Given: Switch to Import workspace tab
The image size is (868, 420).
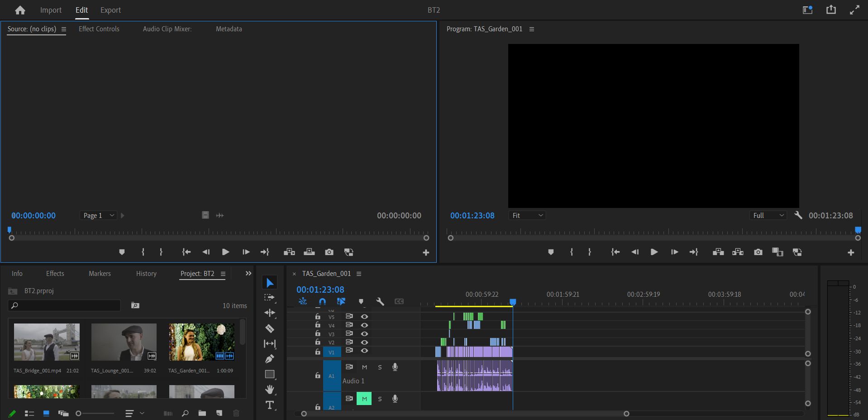Looking at the screenshot, I should pos(51,10).
